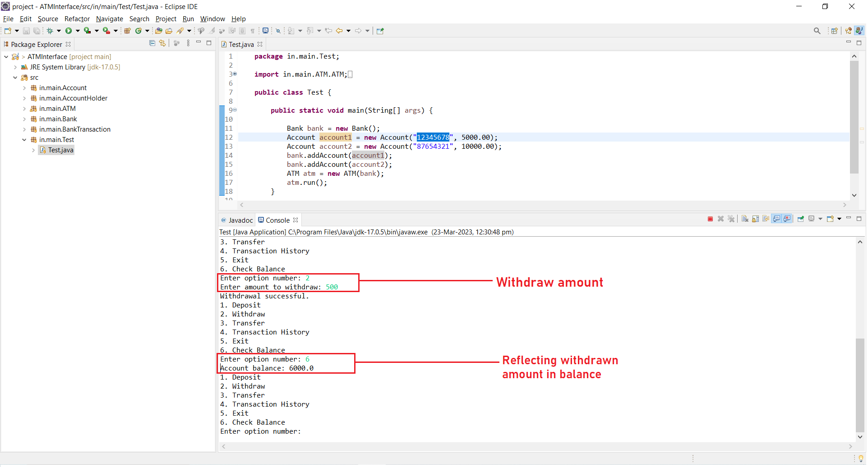This screenshot has width=868, height=467.
Task: Toggle Pin Console button
Action: 801,219
